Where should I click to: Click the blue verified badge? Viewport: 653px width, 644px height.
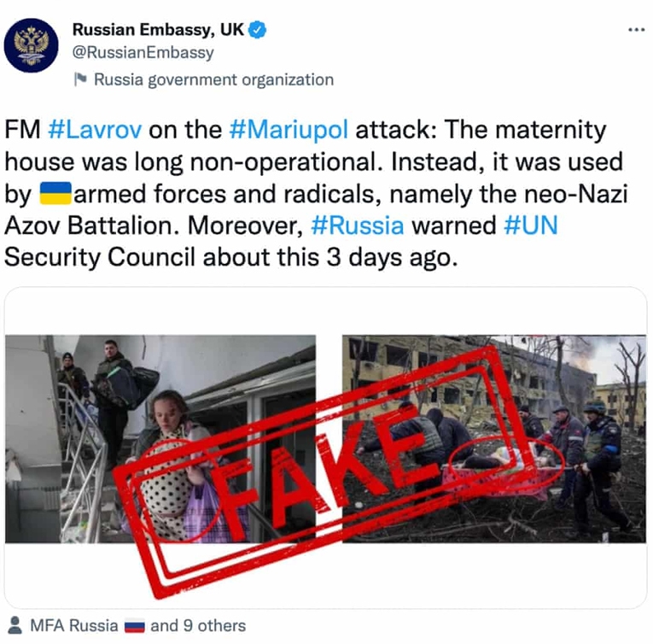258,30
